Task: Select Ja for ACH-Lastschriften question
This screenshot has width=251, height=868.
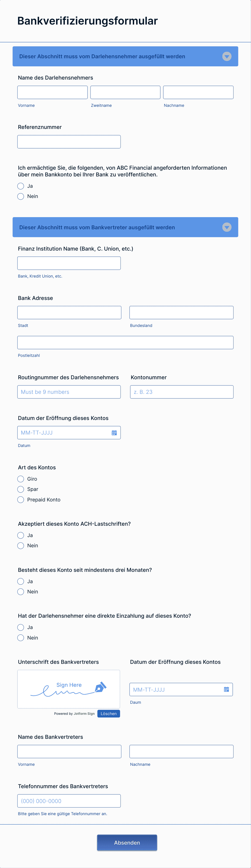Action: point(21,535)
